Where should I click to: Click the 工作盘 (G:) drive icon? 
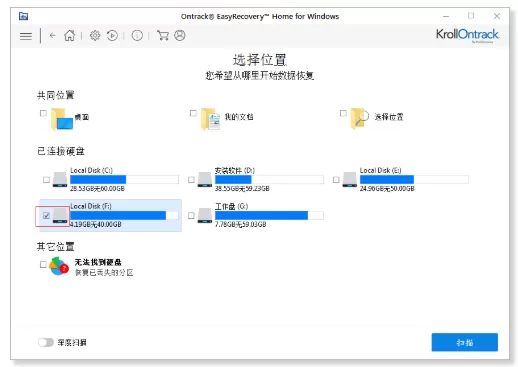(x=205, y=215)
